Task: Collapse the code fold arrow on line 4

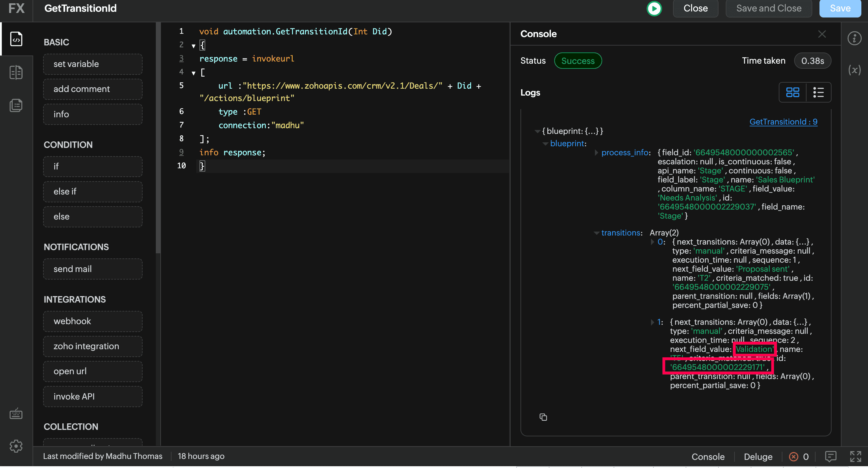Action: pyautogui.click(x=193, y=73)
